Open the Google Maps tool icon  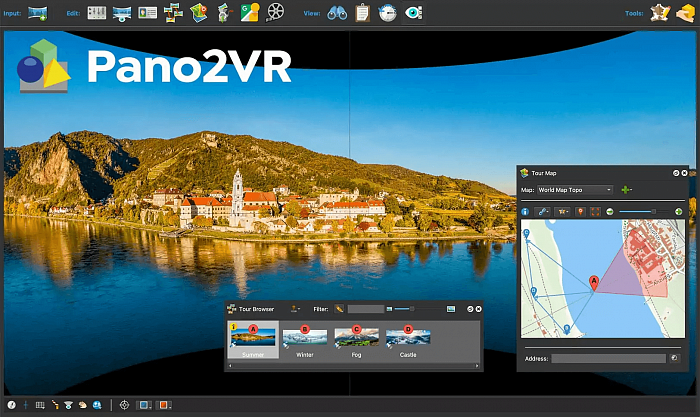click(250, 13)
